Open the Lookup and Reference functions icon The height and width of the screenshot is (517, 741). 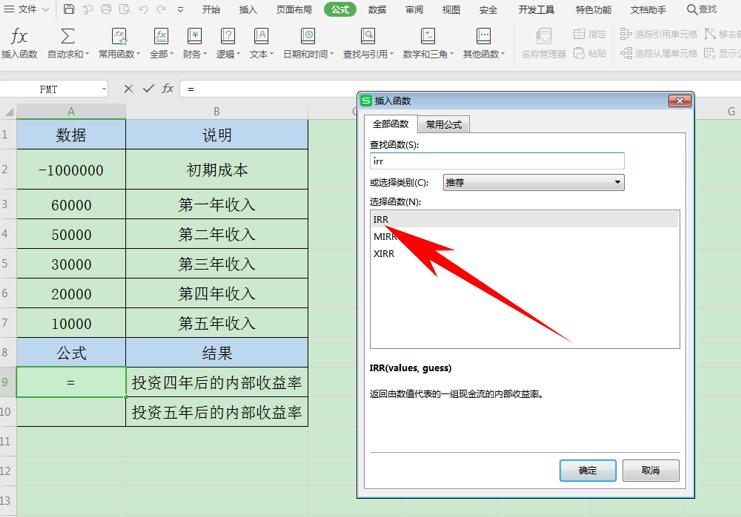368,36
